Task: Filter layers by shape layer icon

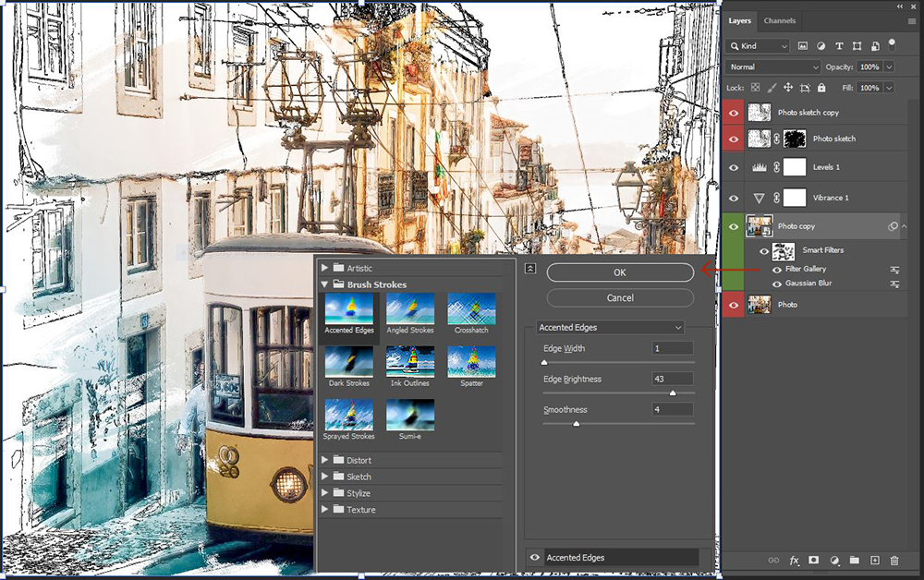Action: click(x=857, y=46)
